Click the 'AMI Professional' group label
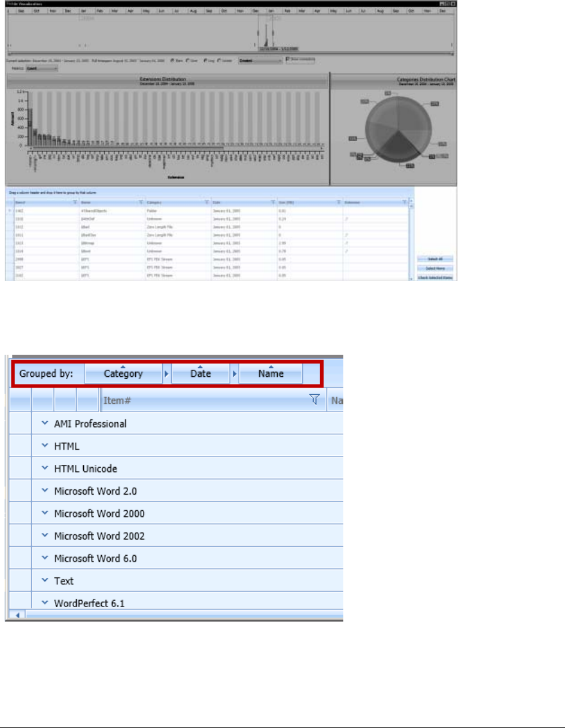 (90, 424)
